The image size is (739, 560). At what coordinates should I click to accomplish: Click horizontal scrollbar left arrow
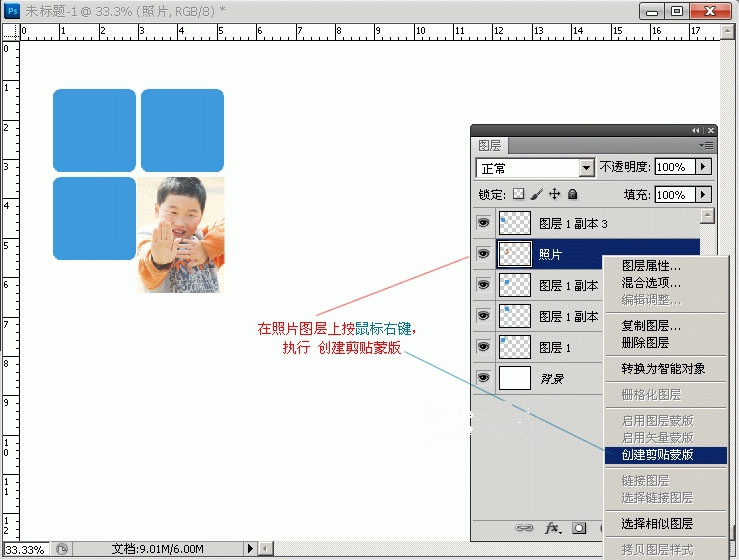pyautogui.click(x=266, y=549)
